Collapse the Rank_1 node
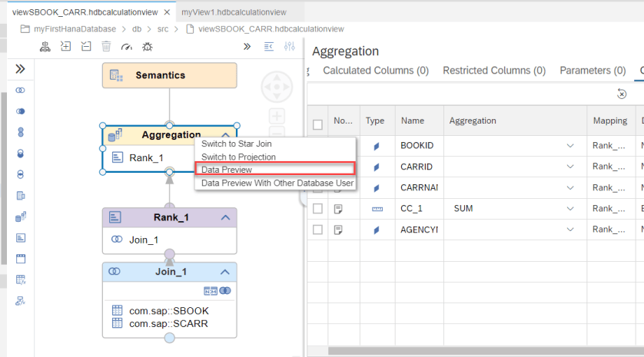This screenshot has height=357, width=644. tap(225, 217)
